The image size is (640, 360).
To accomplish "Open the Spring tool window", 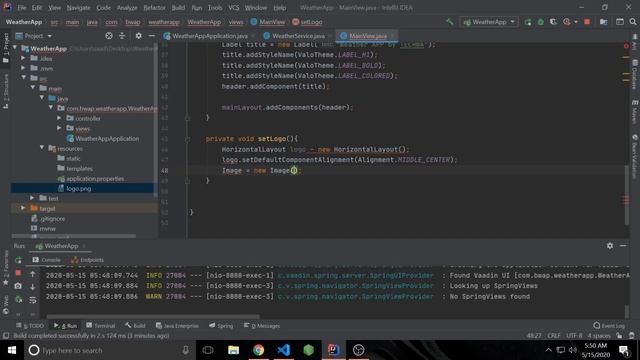I will 221,326.
